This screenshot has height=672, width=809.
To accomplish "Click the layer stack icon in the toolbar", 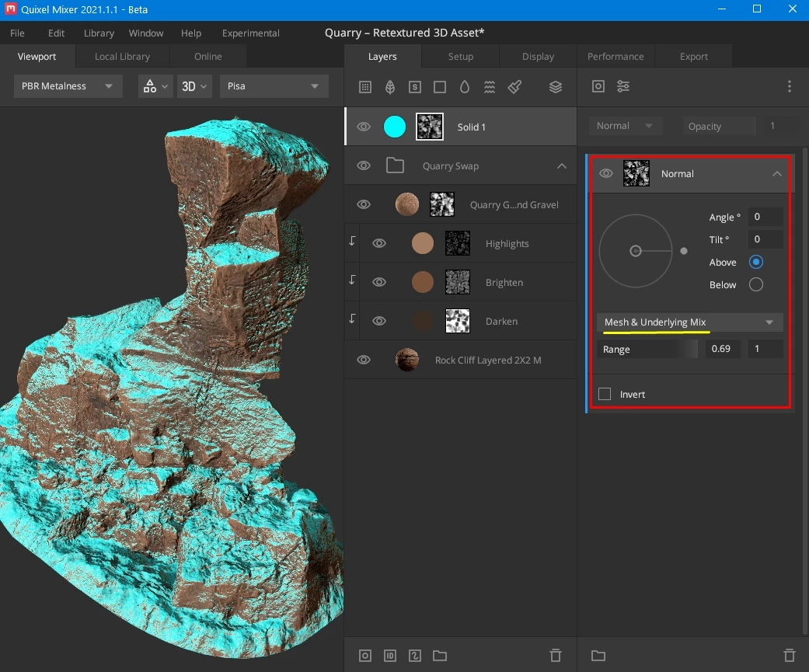I will coord(555,87).
